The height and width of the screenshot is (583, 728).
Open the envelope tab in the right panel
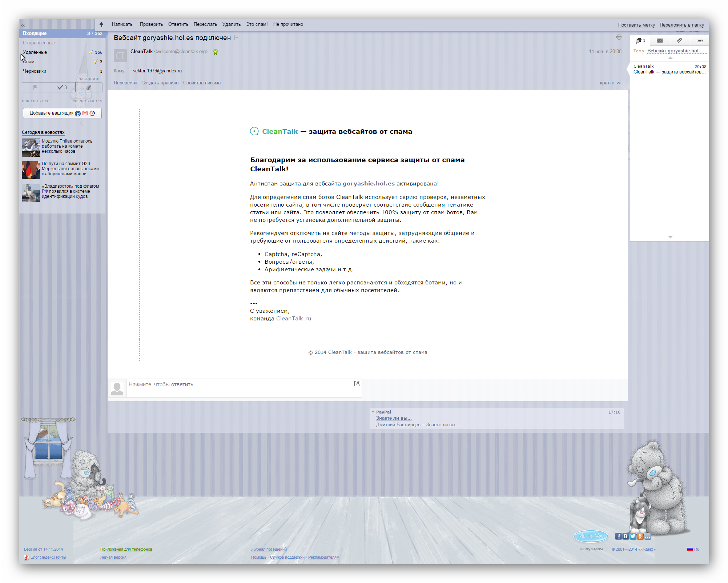[x=660, y=40]
